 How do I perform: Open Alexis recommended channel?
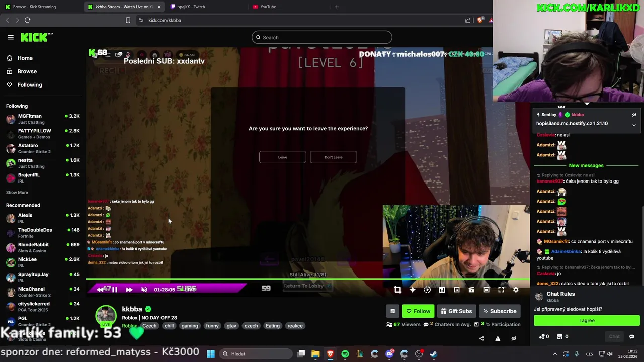43,218
